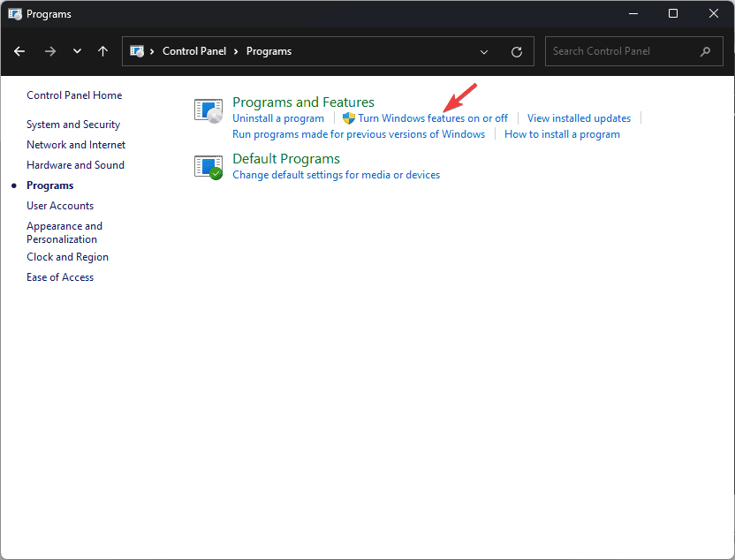The height and width of the screenshot is (560, 735).
Task: Click the search magnifier icon
Action: tap(705, 51)
